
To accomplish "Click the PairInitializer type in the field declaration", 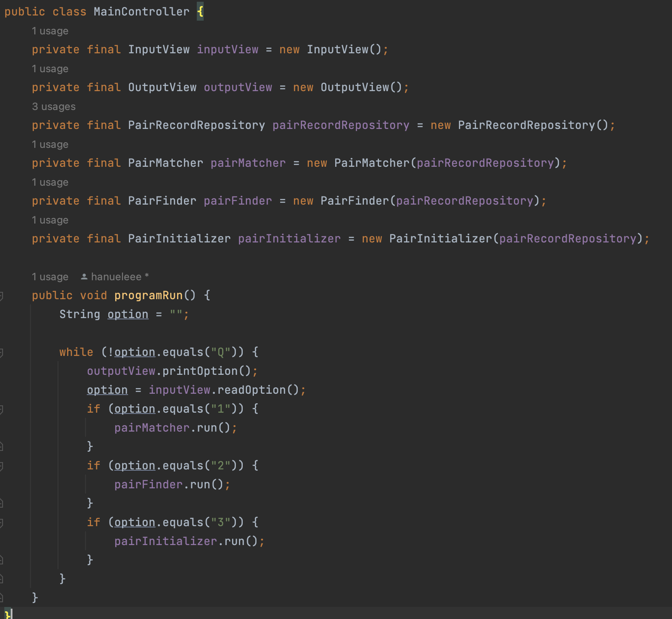I will coord(179,239).
